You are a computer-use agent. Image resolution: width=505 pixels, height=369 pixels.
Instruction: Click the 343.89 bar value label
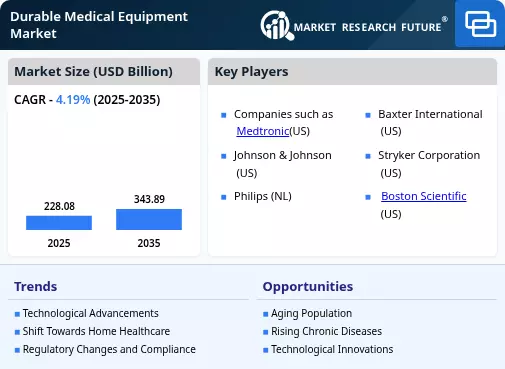[x=149, y=199]
